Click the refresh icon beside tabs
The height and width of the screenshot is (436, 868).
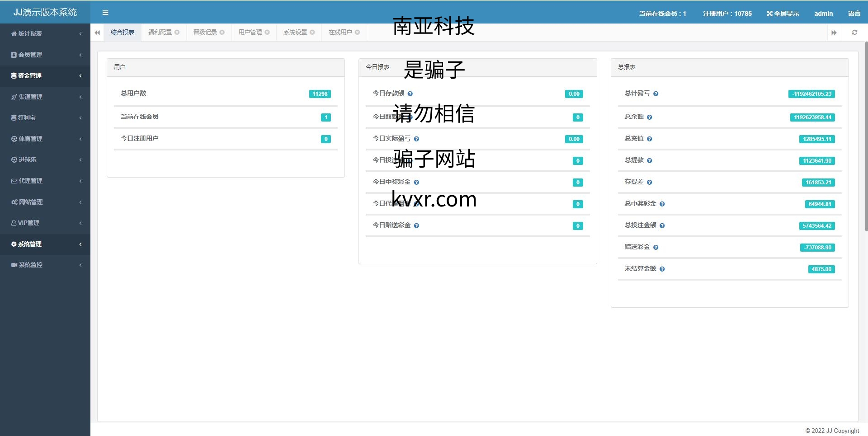click(x=854, y=33)
